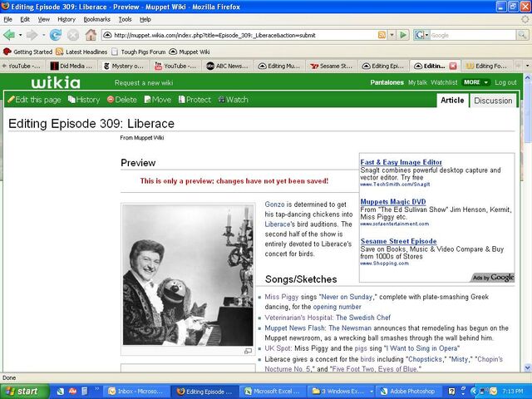Click the Liberace and Rowlf photo thumbnail
Image resolution: width=532 pixels, height=399 pixels.
[x=188, y=275]
